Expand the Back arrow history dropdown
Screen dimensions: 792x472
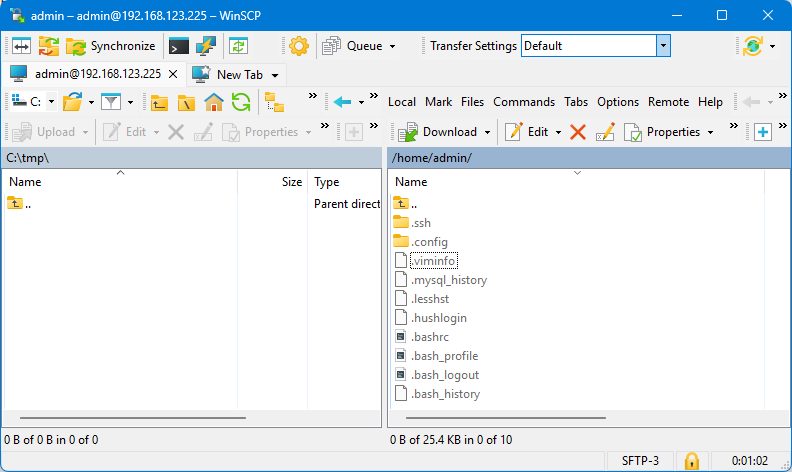pyautogui.click(x=361, y=102)
